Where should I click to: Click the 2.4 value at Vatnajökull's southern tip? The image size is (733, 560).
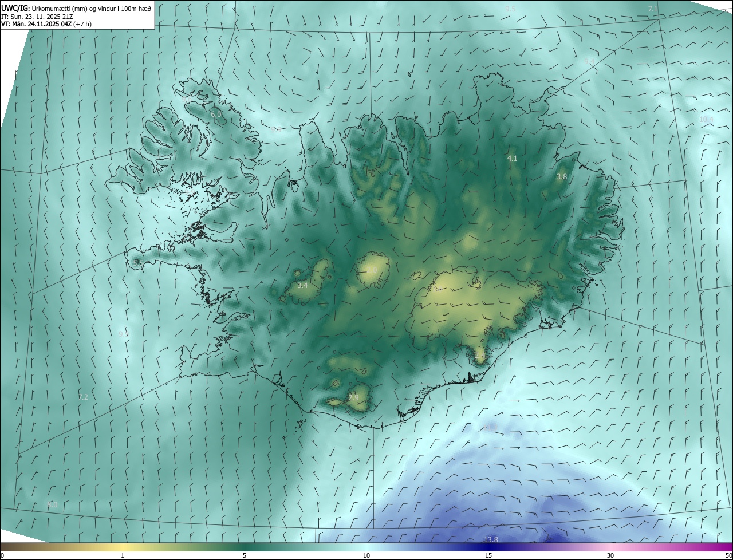(480, 356)
